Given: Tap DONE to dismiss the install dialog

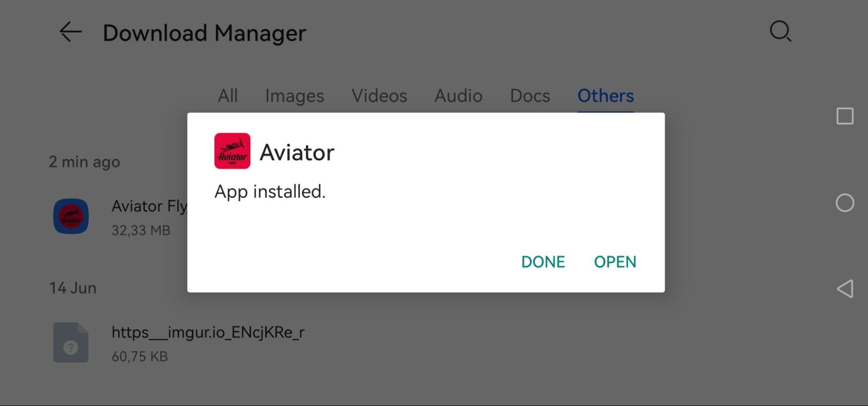Looking at the screenshot, I should point(543,261).
